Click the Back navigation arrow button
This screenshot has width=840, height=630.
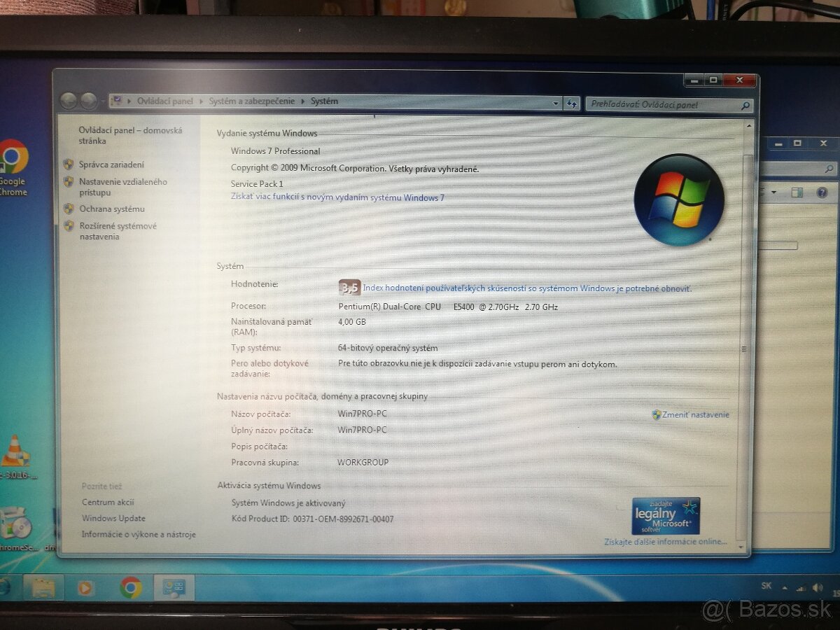[69, 101]
